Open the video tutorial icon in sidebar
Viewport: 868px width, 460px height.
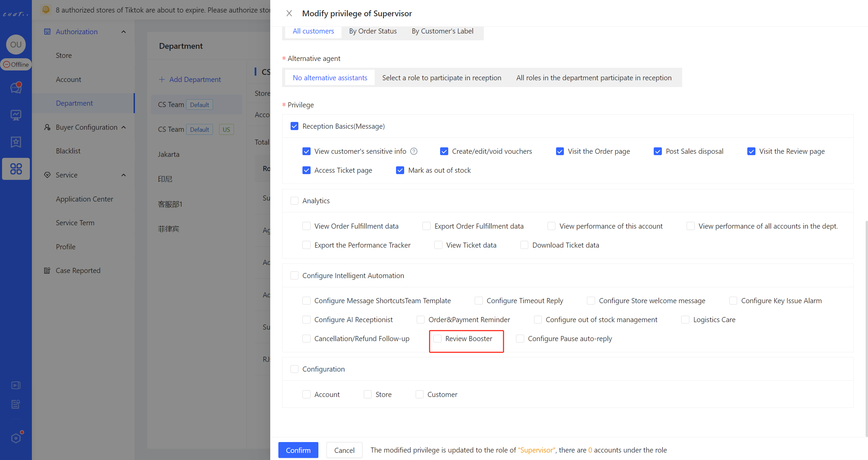[16, 385]
